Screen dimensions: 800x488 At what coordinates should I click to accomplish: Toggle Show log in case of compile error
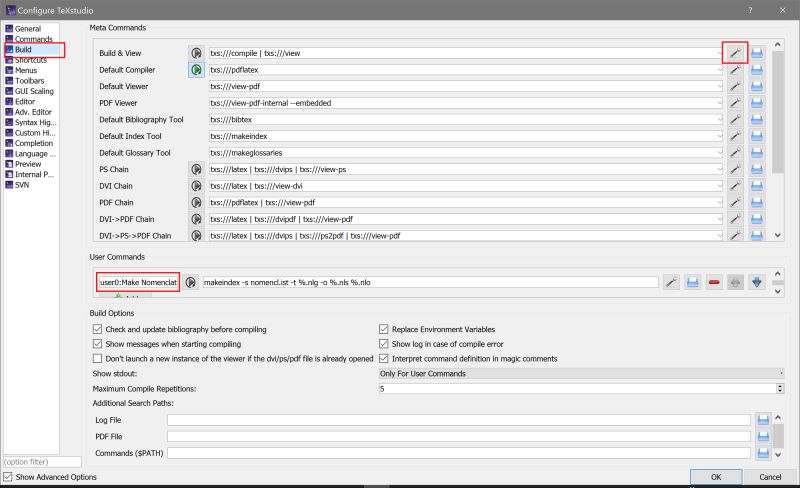point(384,344)
